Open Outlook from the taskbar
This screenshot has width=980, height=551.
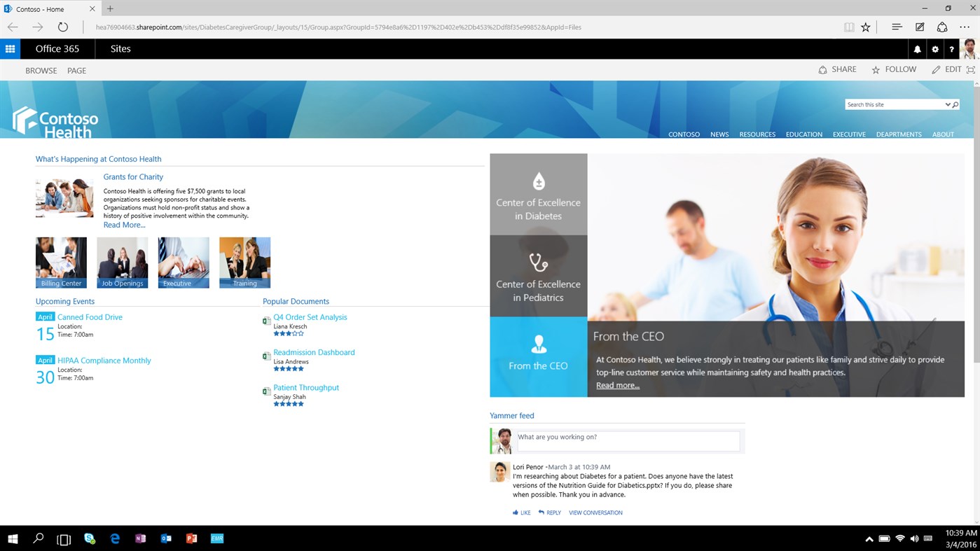point(166,538)
